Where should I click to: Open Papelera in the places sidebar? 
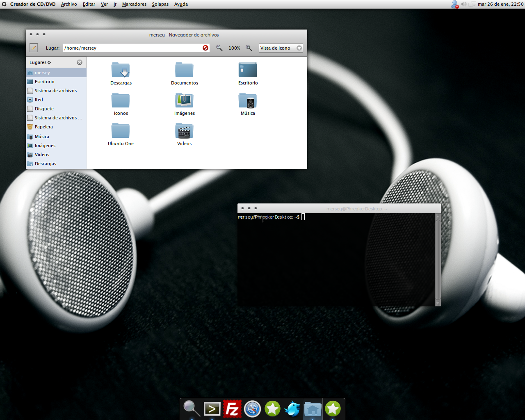(43, 127)
